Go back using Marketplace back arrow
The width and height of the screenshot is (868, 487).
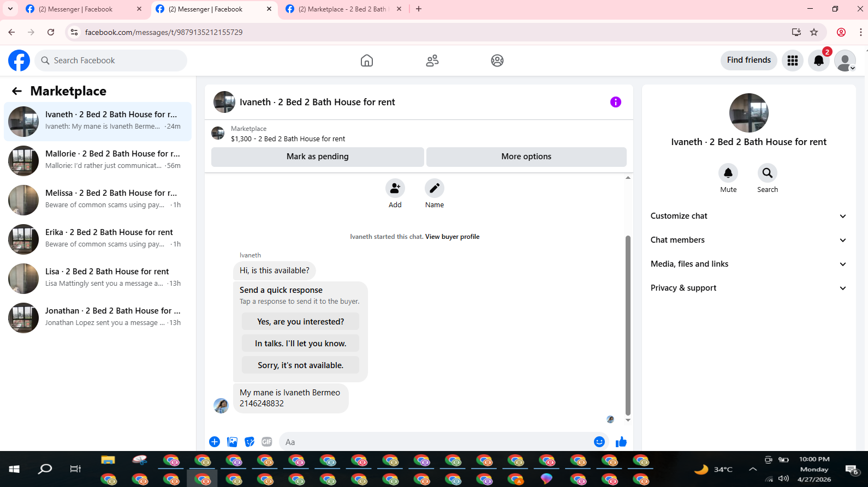(x=17, y=91)
